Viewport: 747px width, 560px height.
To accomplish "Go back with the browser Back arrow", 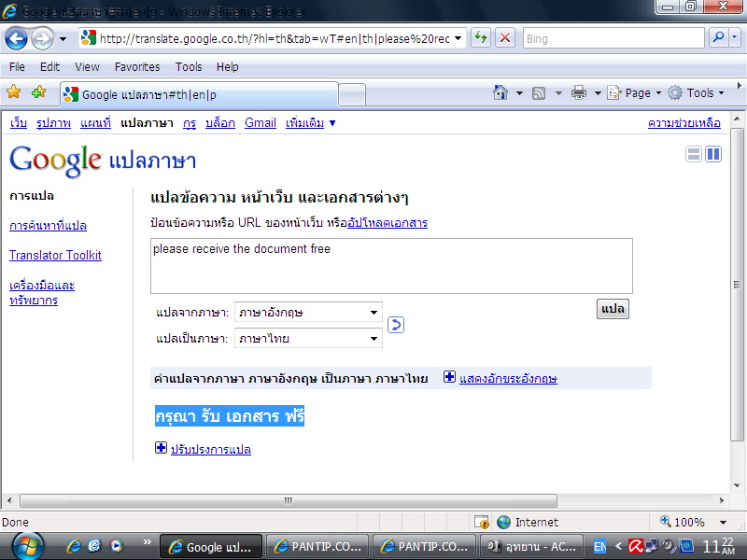I will coord(16,38).
